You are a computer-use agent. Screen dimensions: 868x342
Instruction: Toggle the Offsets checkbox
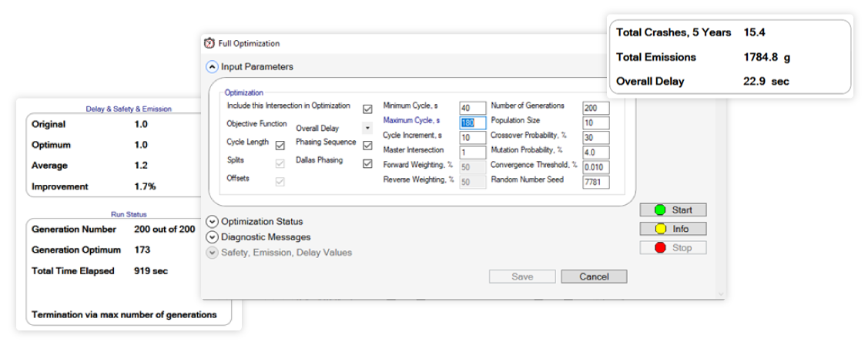click(280, 182)
